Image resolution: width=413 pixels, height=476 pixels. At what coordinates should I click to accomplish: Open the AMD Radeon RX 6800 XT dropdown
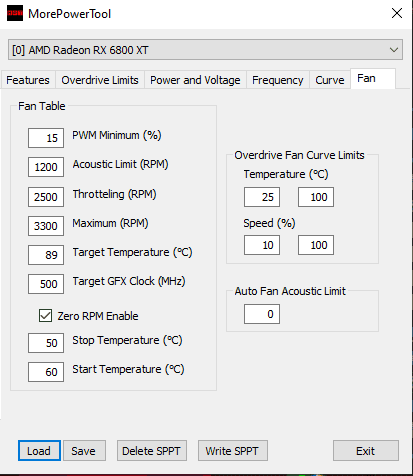click(205, 50)
